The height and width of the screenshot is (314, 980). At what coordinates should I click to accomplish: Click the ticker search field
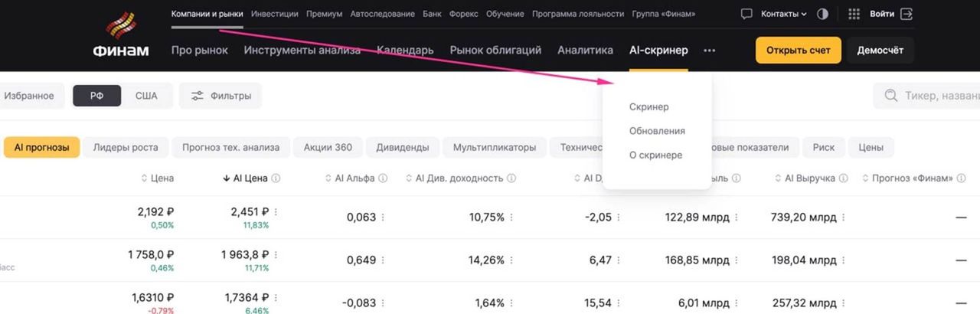[926, 96]
